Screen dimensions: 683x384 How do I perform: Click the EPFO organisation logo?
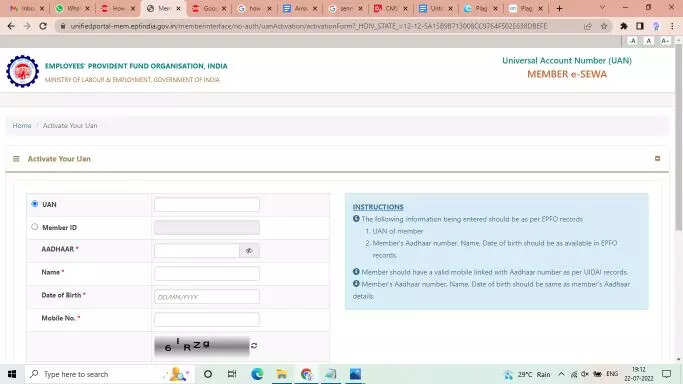click(22, 71)
